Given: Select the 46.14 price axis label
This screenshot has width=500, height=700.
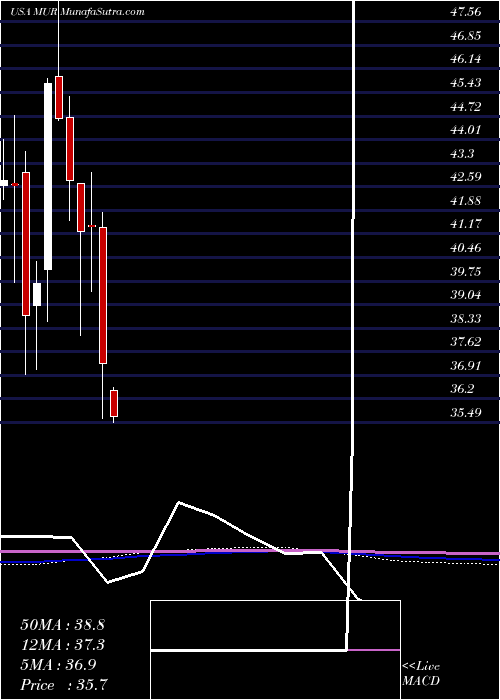Looking at the screenshot, I should pos(466,59).
